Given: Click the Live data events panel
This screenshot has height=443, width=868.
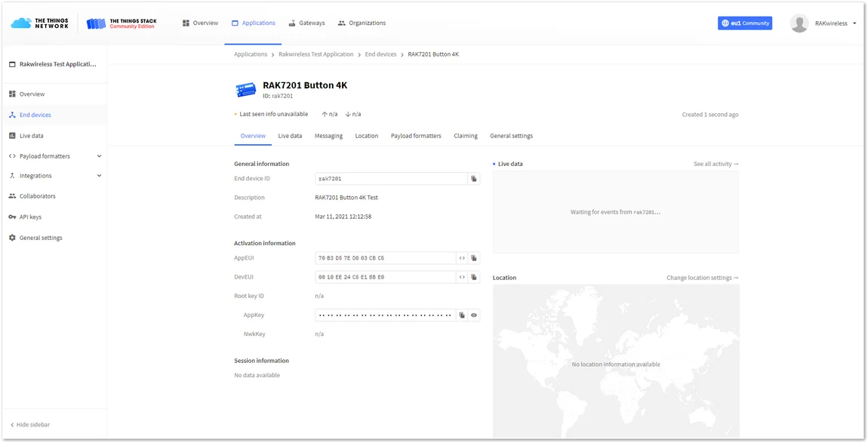Looking at the screenshot, I should [x=616, y=212].
